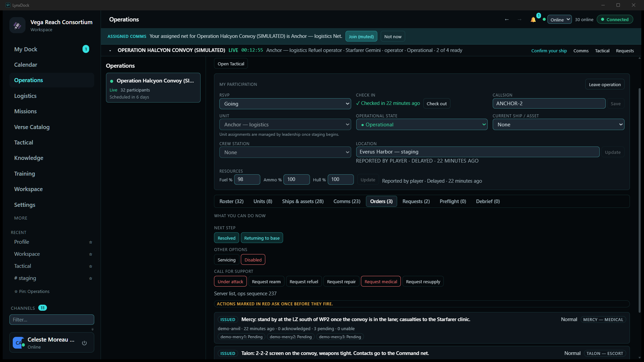Screen dimensions: 644x362
Task: Open the Crew Station dropdown
Action: [285, 152]
